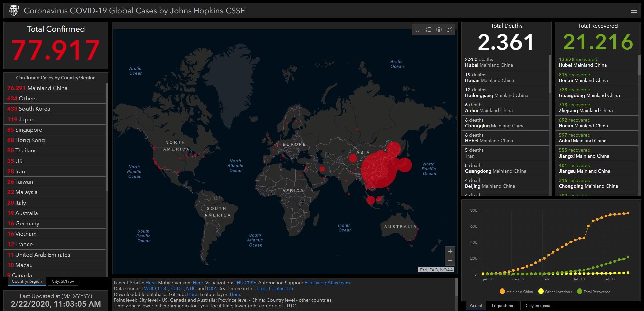The image size is (644, 311).
Task: Switch chart to Logarithmic tab
Action: pyautogui.click(x=503, y=306)
